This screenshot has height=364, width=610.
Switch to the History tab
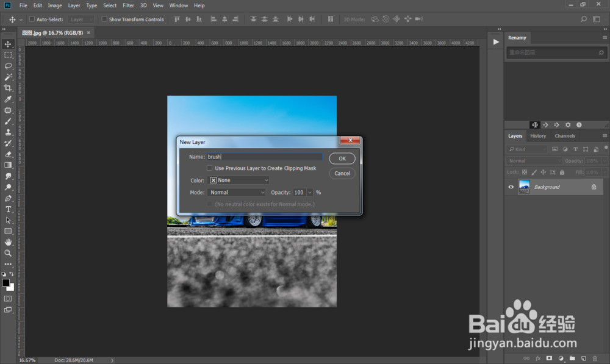point(538,136)
